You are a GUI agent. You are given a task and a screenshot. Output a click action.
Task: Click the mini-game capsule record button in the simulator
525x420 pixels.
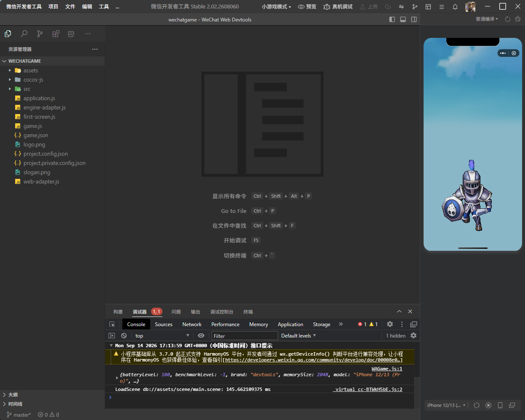click(x=514, y=53)
